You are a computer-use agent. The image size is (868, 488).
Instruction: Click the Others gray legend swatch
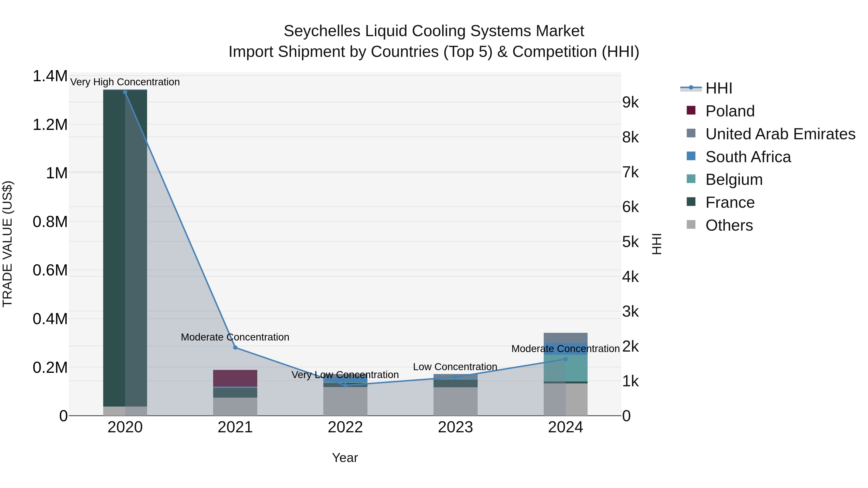coord(691,224)
